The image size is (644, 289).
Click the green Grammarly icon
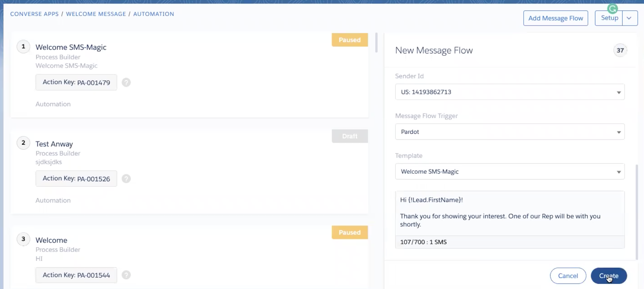(x=612, y=8)
